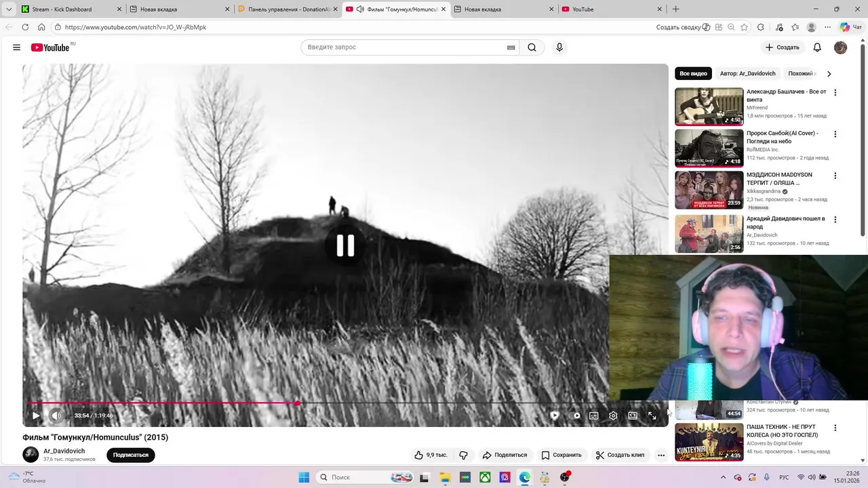Viewport: 868px width, 488px height.
Task: Select the Автор: Ar_Davidovich filter chip
Action: (x=747, y=73)
